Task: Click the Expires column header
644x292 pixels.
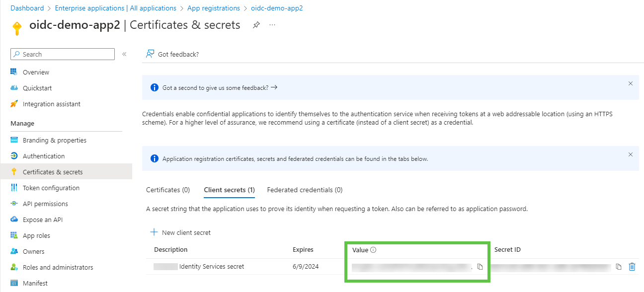Action: [x=303, y=249]
